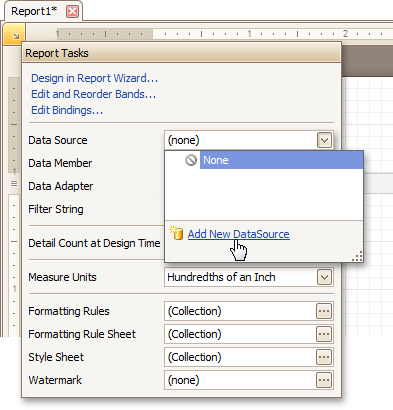Click the Detail Count at Design Time label
This screenshot has height=410, width=393.
coord(94,243)
